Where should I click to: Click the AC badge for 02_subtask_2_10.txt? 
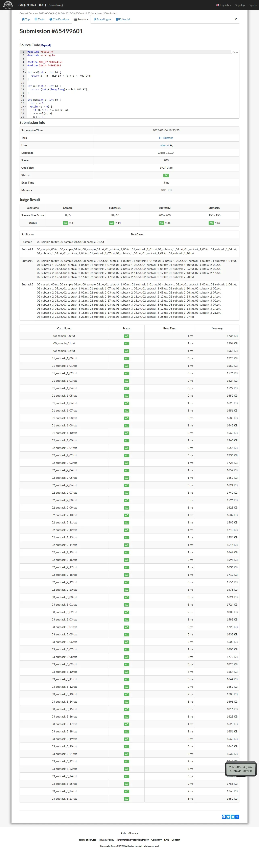[127, 515]
